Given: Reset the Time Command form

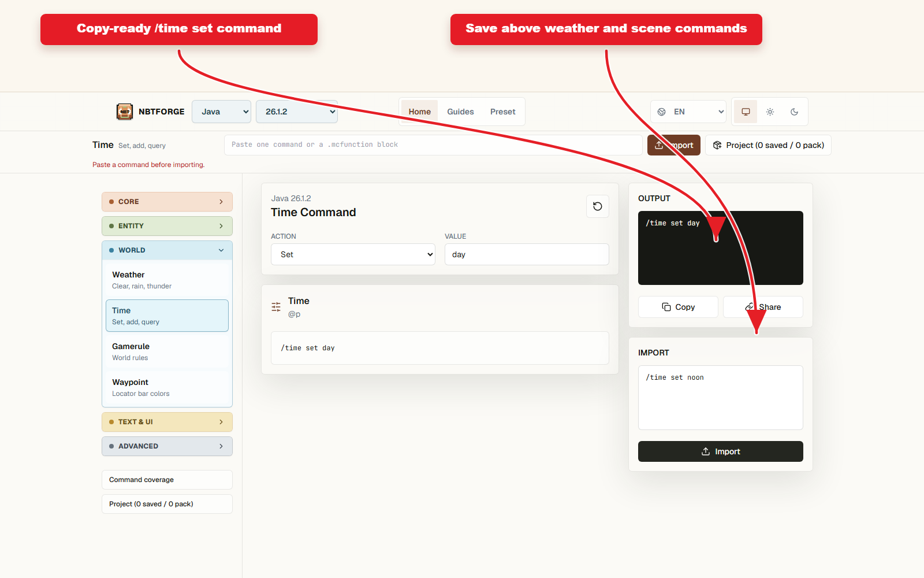Looking at the screenshot, I should click(598, 206).
